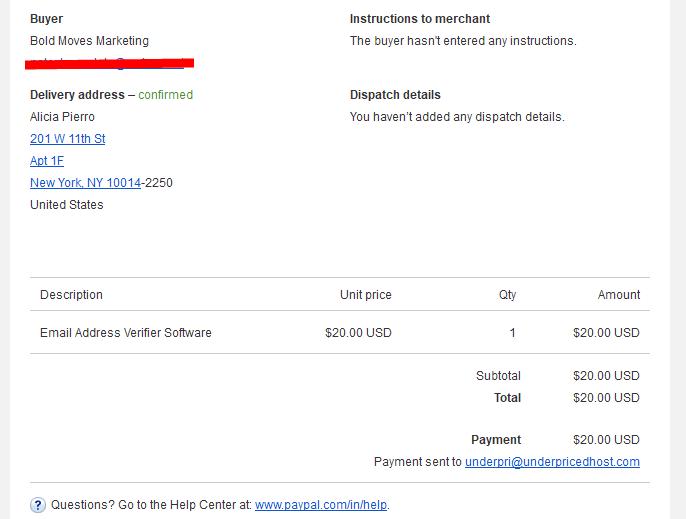The image size is (686, 519).
Task: Click the green confirmed status text
Action: tap(165, 95)
